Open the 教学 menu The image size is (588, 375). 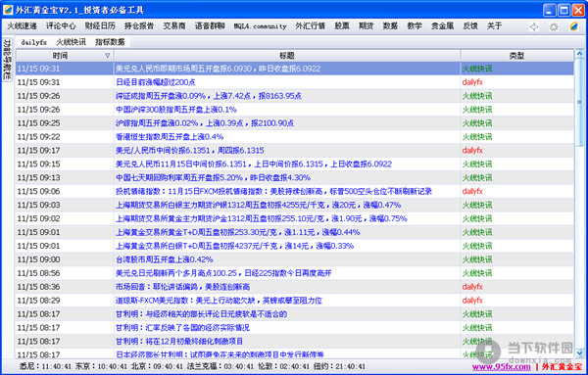[x=415, y=25]
